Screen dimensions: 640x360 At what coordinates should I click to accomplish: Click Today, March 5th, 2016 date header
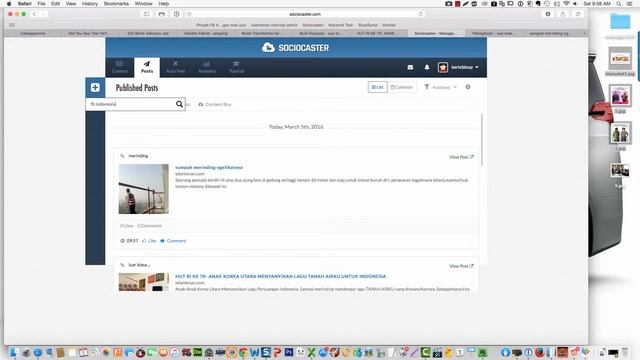pyautogui.click(x=296, y=127)
